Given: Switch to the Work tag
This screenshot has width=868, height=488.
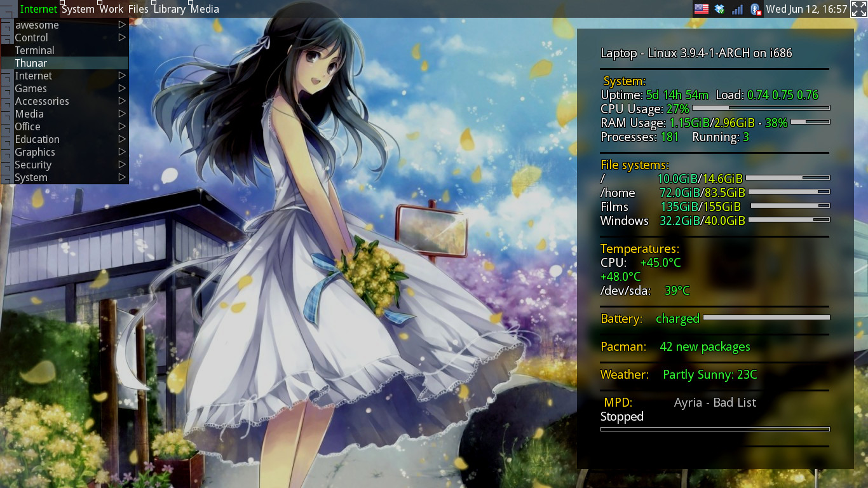Looking at the screenshot, I should coord(111,9).
